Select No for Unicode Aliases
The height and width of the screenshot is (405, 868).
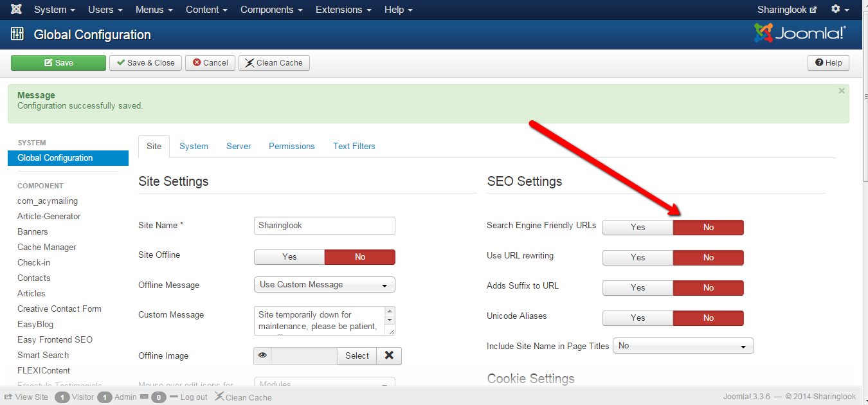tap(709, 318)
